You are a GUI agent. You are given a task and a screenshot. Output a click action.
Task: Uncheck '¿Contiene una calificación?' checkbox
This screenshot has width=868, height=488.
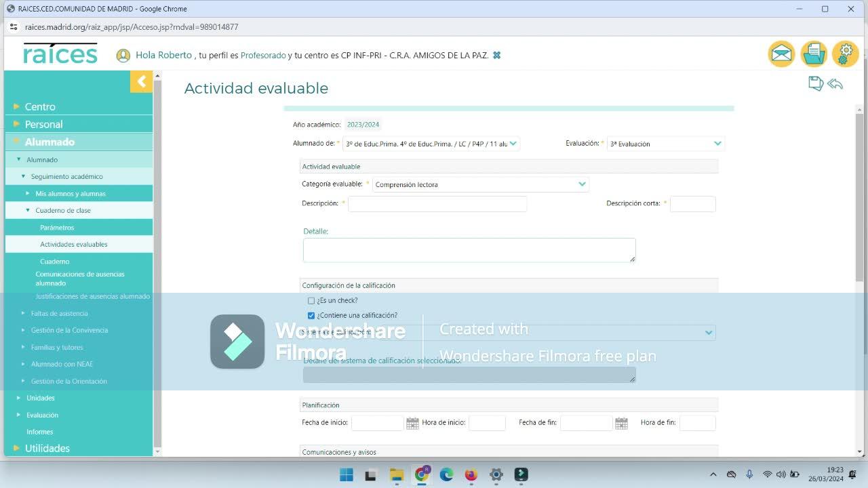(311, 315)
